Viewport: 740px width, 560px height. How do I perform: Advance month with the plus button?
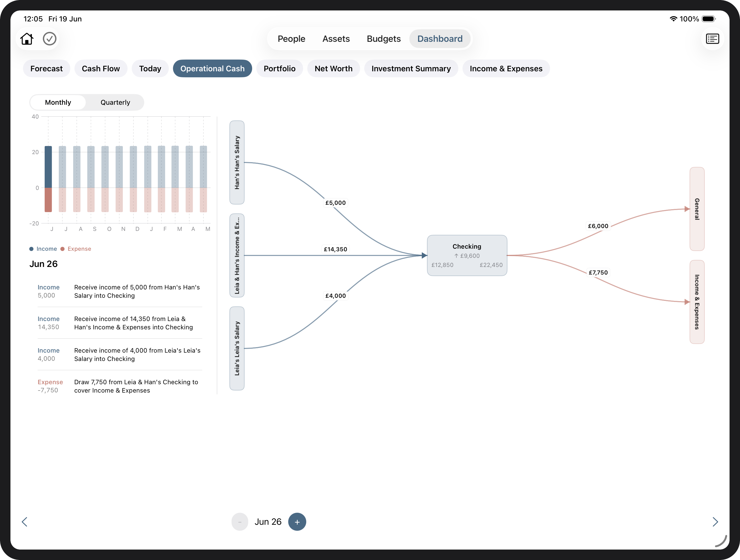click(297, 522)
